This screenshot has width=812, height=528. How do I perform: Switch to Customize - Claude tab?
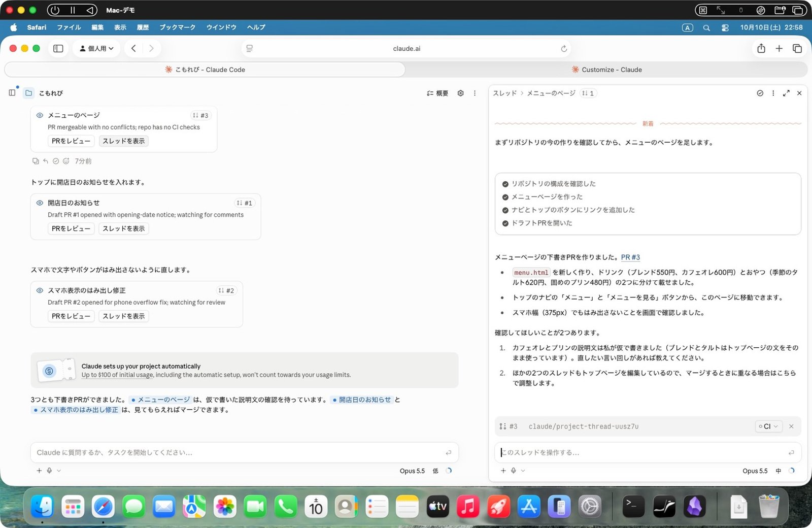click(606, 70)
